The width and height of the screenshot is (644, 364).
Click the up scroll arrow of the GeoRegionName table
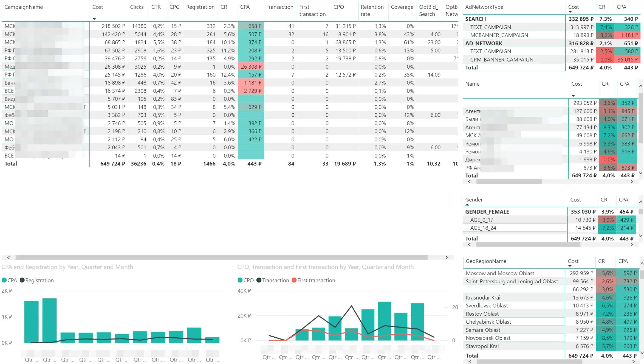pos(642,263)
